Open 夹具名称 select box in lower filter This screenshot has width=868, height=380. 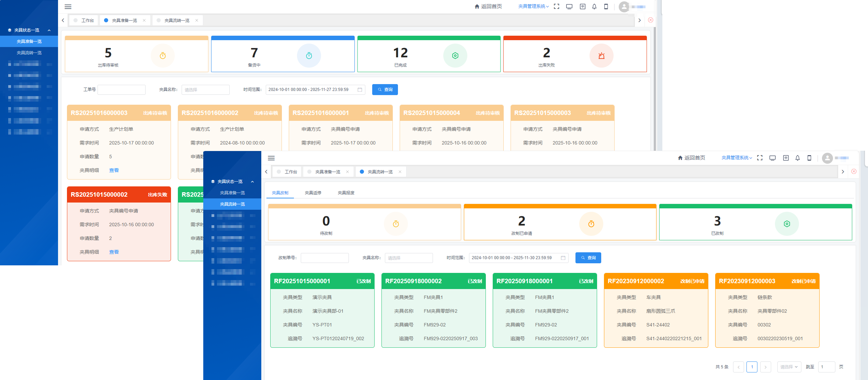[409, 258]
